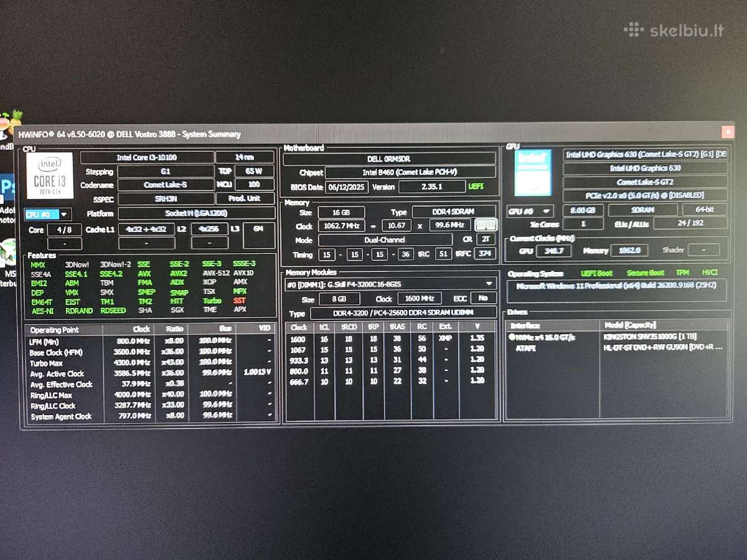This screenshot has width=747, height=560.
Task: Click the Comet Lake-S codename field
Action: point(165,185)
